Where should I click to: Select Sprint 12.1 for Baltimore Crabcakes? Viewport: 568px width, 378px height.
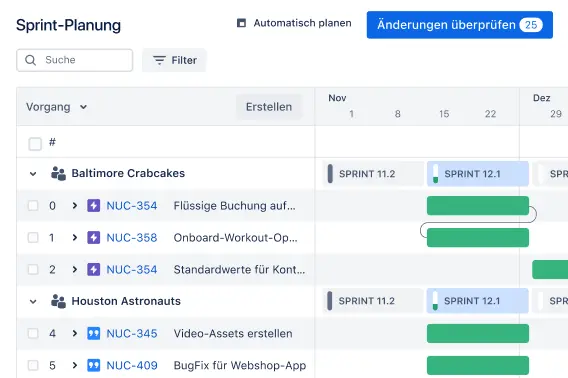[478, 174]
